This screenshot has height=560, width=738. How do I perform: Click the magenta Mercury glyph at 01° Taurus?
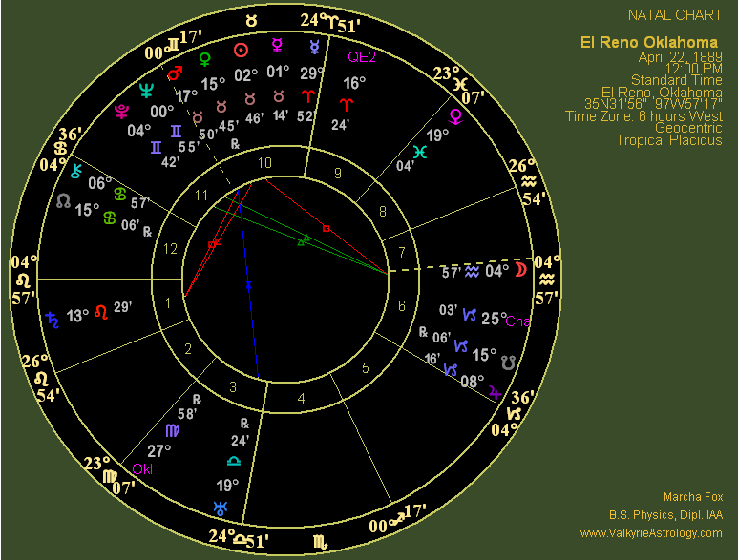coord(278,45)
